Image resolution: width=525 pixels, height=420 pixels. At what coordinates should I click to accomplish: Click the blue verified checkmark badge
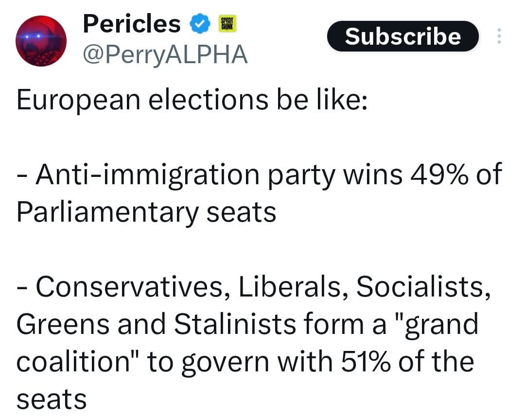(199, 24)
